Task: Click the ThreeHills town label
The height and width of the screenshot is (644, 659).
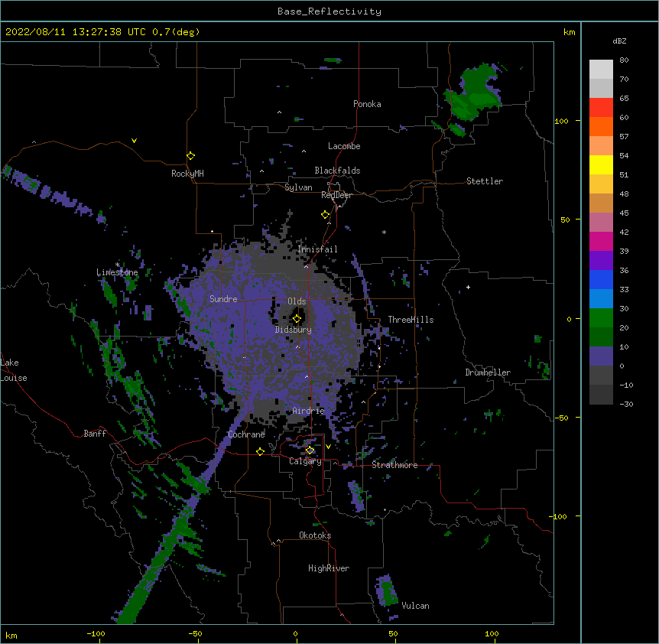Action: (411, 320)
